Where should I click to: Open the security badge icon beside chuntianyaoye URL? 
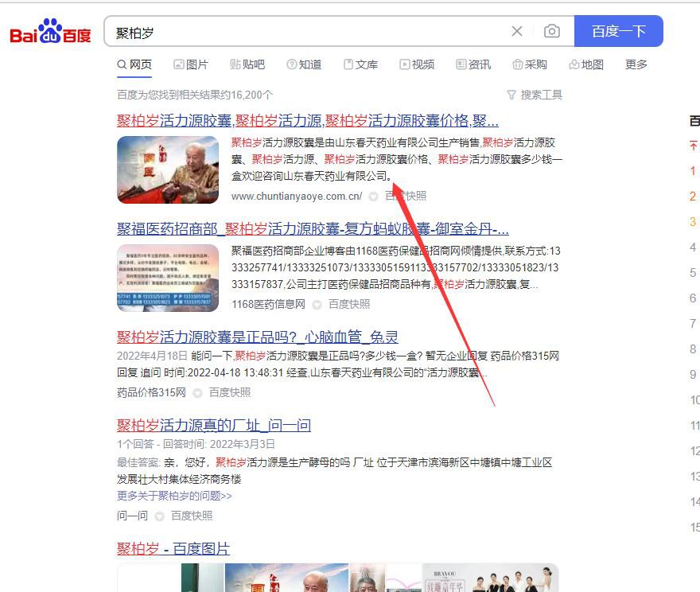(373, 197)
